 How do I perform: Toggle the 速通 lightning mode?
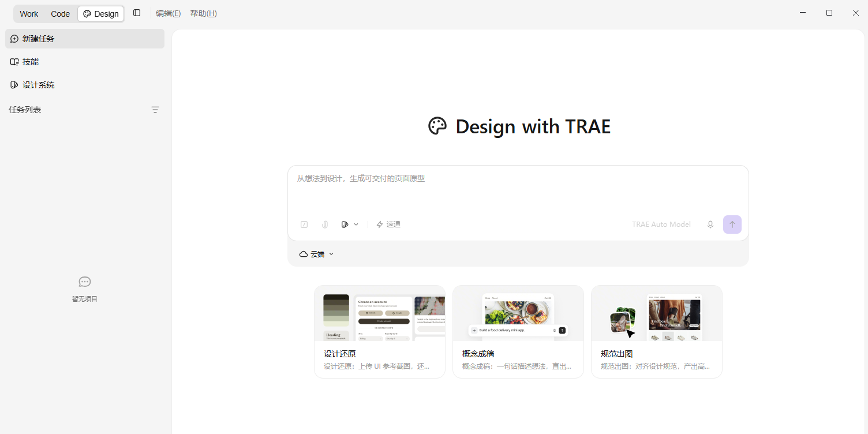pos(388,225)
